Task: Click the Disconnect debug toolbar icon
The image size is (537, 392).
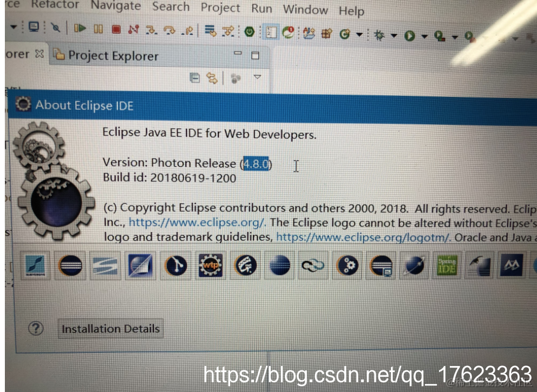Action: coord(133,29)
